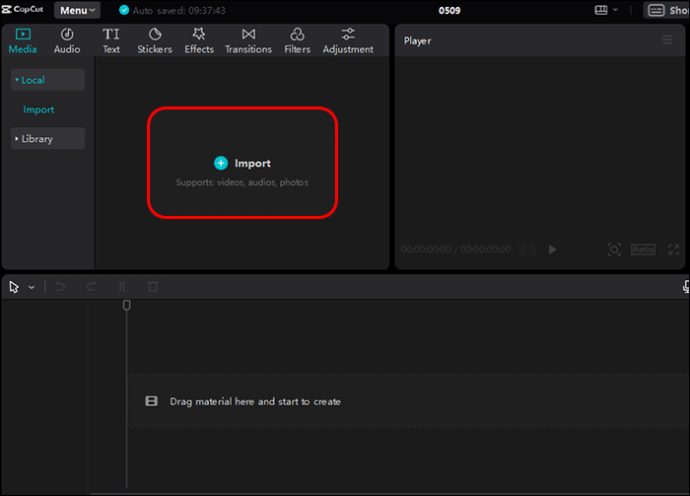The width and height of the screenshot is (690, 496).
Task: Open the Effects panel icon
Action: [x=199, y=34]
